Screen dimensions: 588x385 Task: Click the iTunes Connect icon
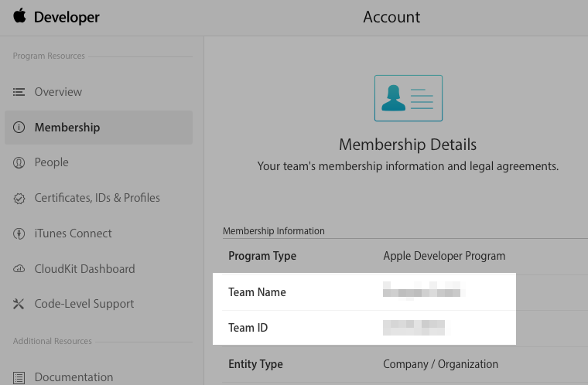pyautogui.click(x=19, y=233)
